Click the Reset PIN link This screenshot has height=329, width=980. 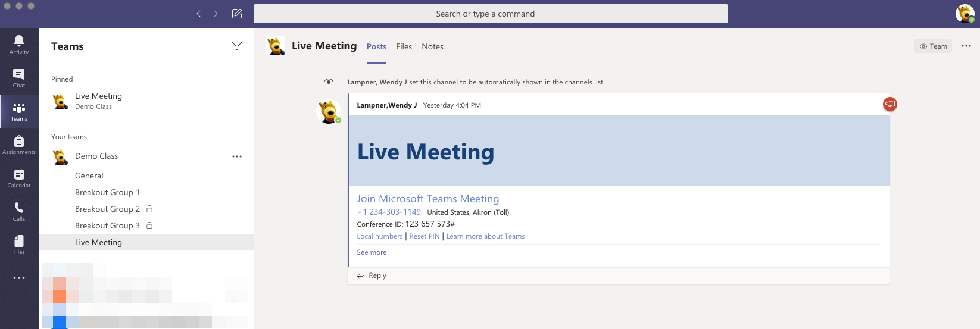click(x=425, y=236)
